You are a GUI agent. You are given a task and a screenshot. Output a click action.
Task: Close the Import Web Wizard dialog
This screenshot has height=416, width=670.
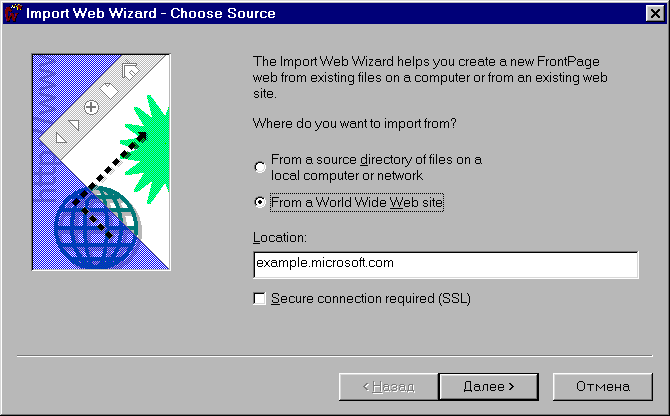653,13
